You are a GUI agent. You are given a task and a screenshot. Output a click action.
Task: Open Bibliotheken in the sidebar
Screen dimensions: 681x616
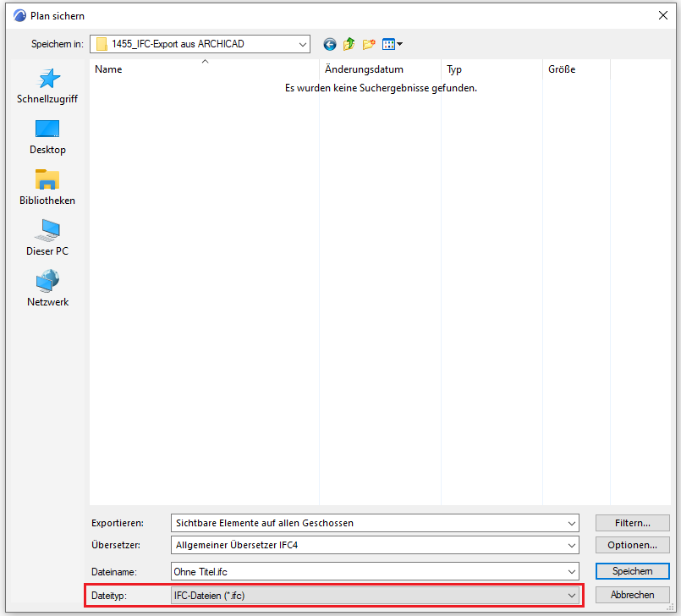click(47, 188)
